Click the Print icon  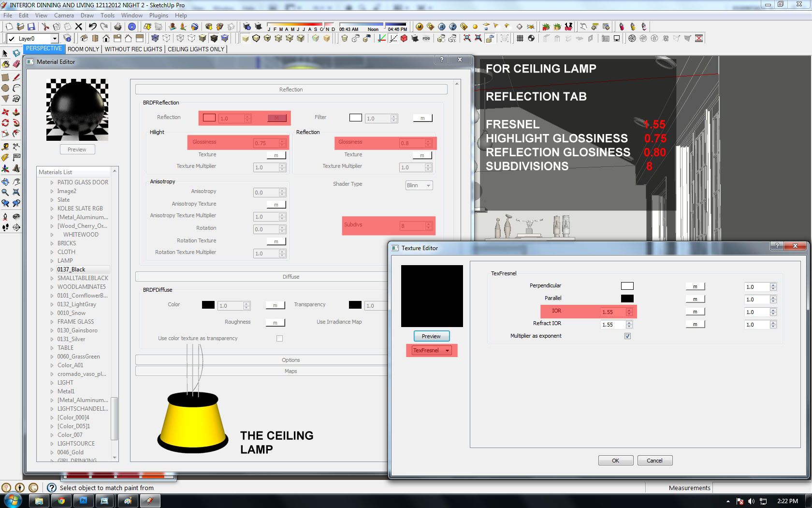[x=118, y=27]
